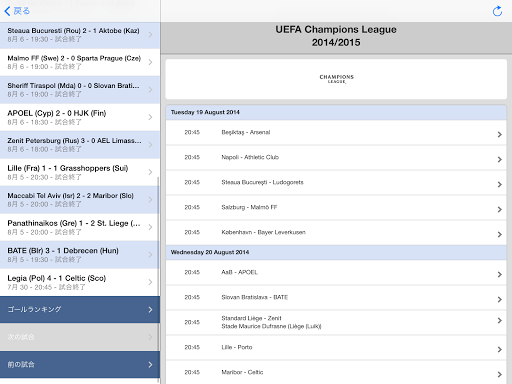Click chevron beside Steaua București - Ludogorets

point(499,184)
